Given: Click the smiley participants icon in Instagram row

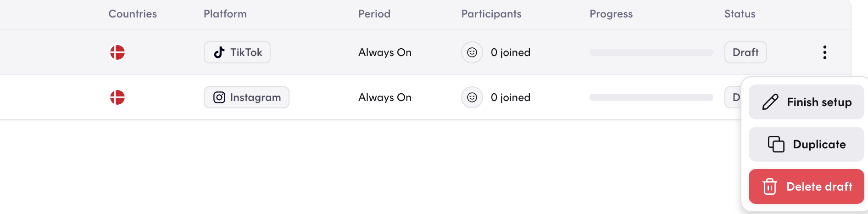Looking at the screenshot, I should coord(472,97).
